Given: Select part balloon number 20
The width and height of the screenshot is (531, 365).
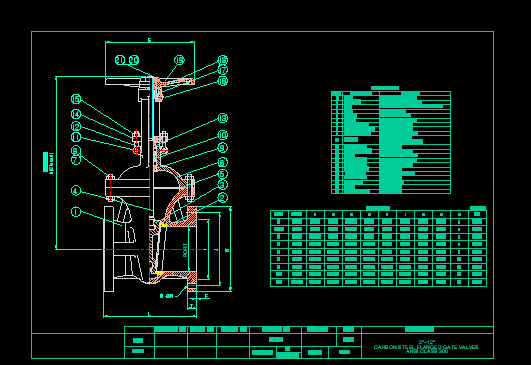Looking at the screenshot, I should coord(134,60).
